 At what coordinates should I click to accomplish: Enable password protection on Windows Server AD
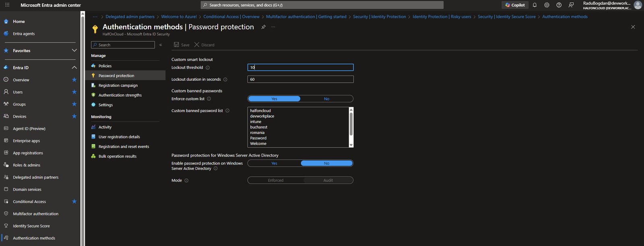(x=274, y=163)
